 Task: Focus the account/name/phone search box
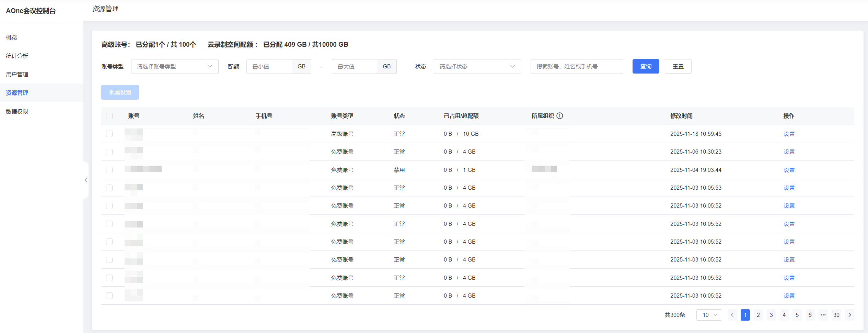[x=577, y=66]
